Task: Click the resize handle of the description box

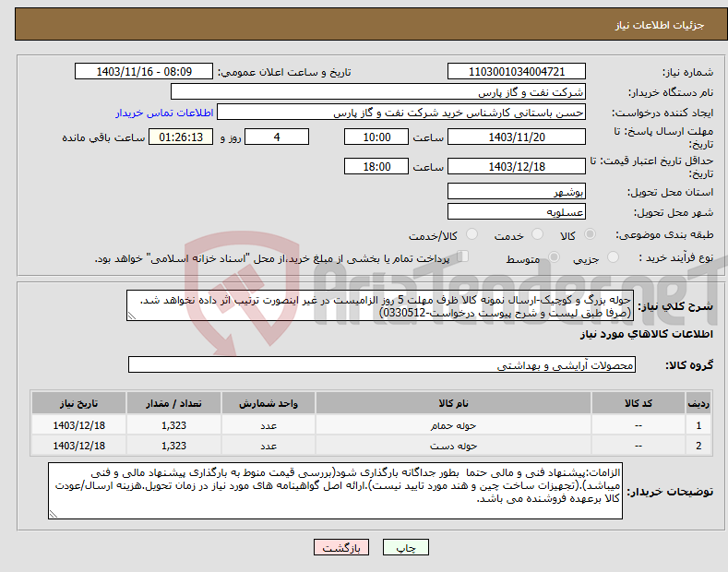Action: click(x=132, y=316)
